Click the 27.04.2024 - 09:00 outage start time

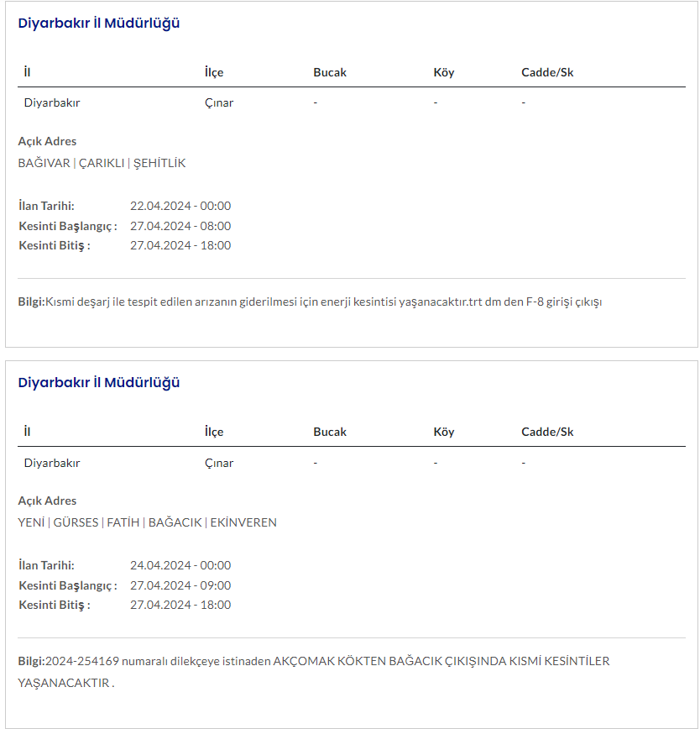coord(180,585)
